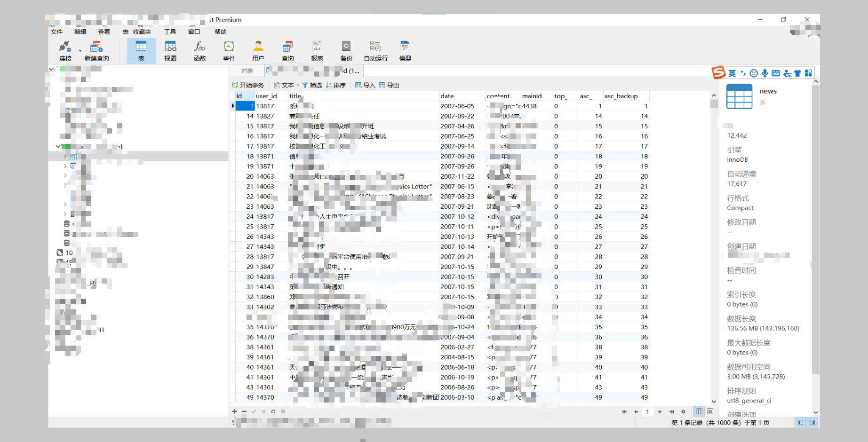Image resolution: width=868 pixels, height=442 pixels.
Task: Click the user_id column header
Action: (271, 96)
